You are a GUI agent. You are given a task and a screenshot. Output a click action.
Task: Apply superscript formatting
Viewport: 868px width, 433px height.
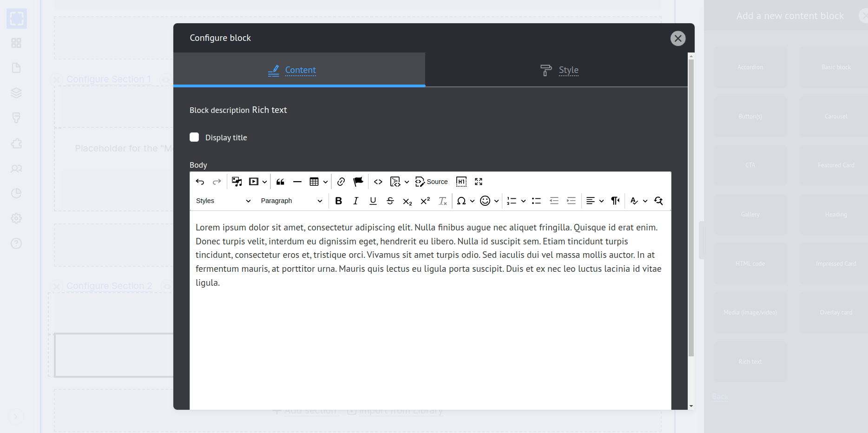click(x=425, y=201)
